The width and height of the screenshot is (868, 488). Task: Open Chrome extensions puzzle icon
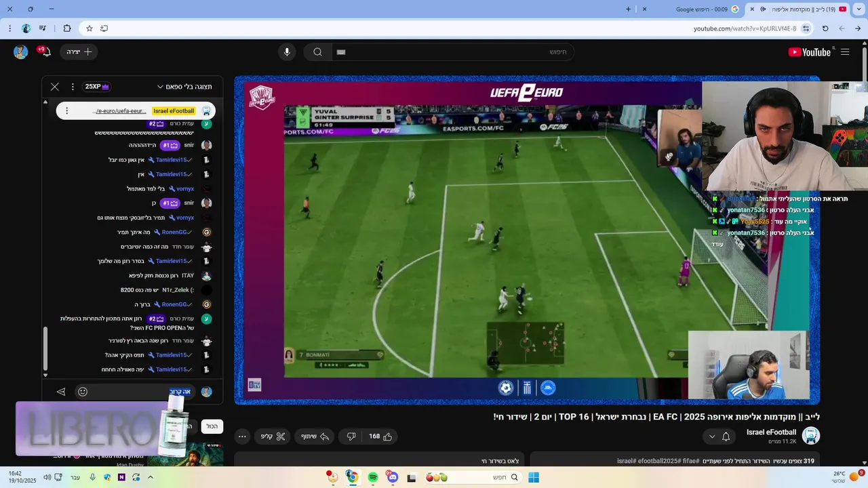66,28
